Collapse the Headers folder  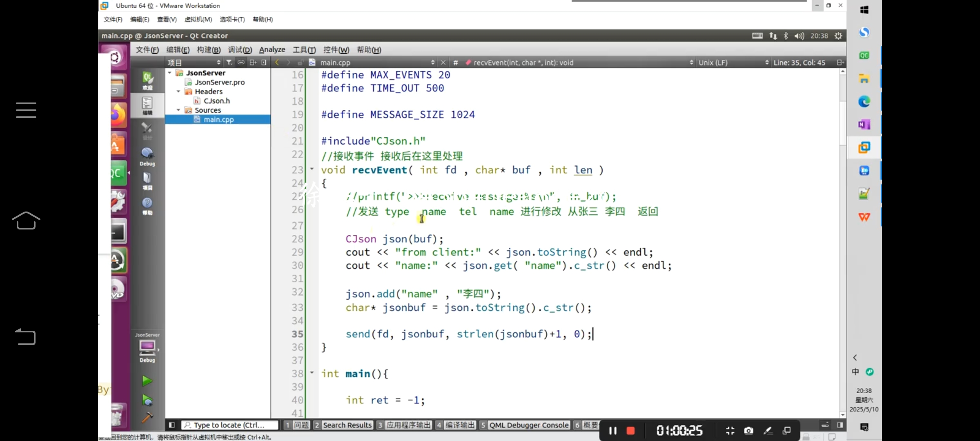pos(178,91)
